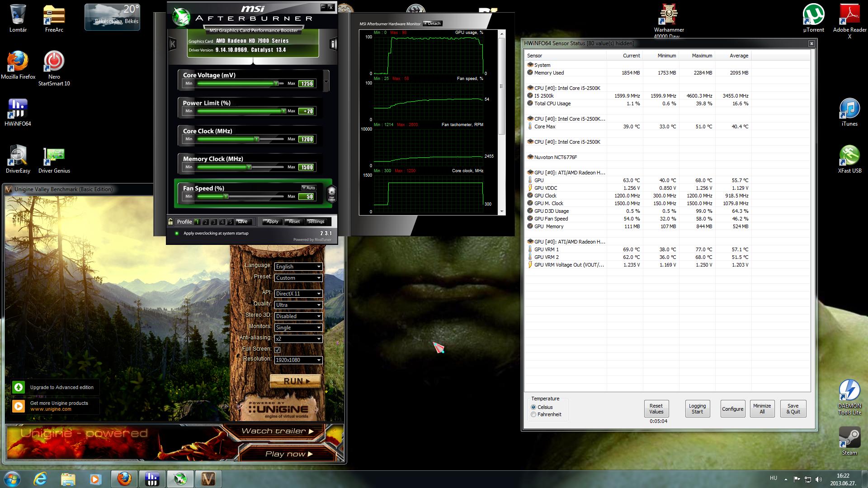Select Afterburner profile slot 2
Viewport: 868px width, 488px height.
pos(206,222)
